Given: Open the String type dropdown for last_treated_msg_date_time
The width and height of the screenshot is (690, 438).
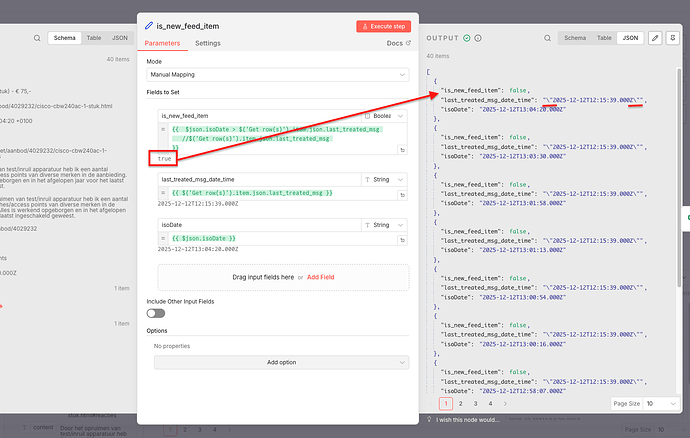Looking at the screenshot, I should click(x=382, y=179).
